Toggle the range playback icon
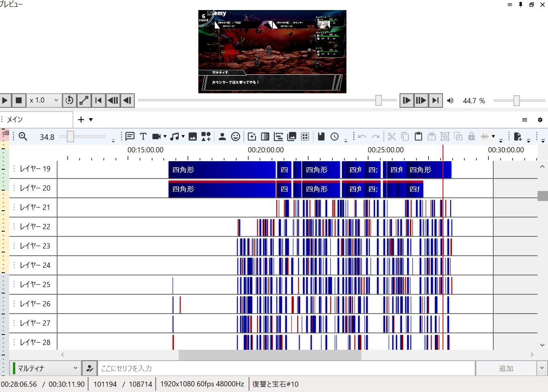 point(84,100)
